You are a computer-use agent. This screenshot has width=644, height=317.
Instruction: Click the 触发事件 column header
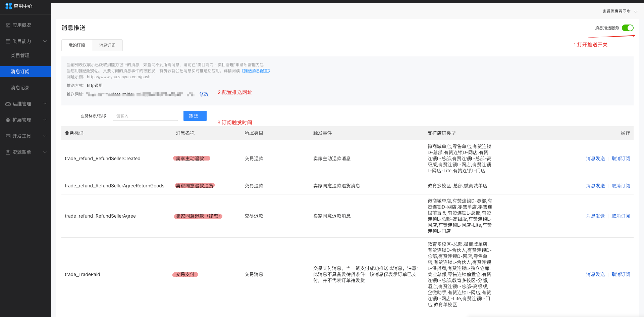pyautogui.click(x=322, y=133)
